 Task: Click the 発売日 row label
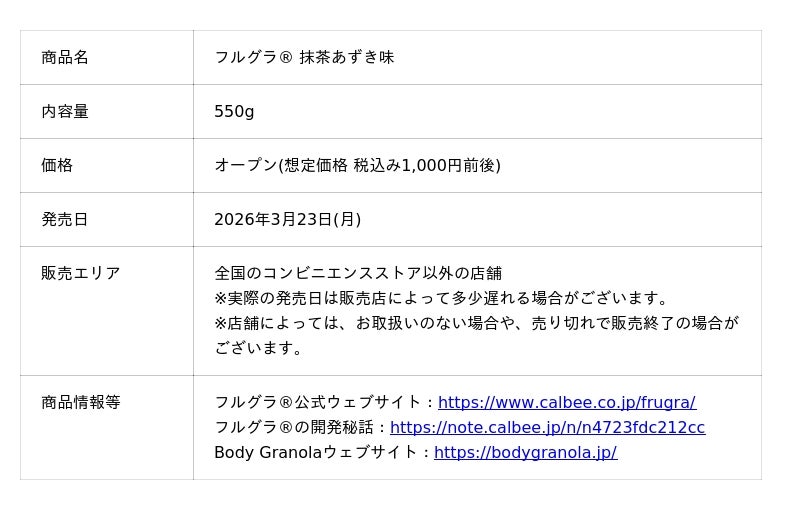[65, 219]
